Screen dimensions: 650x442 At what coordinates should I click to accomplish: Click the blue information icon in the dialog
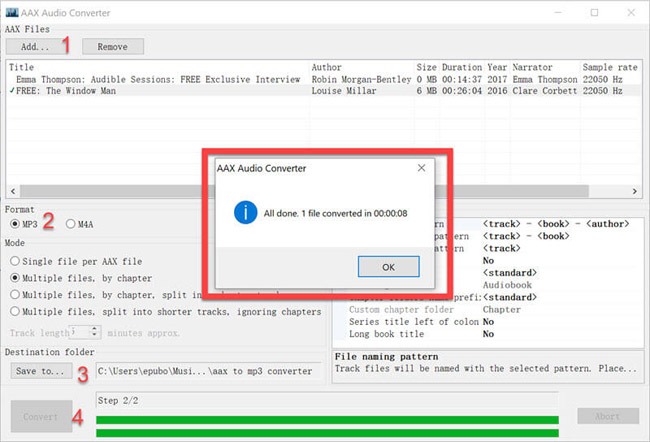245,213
